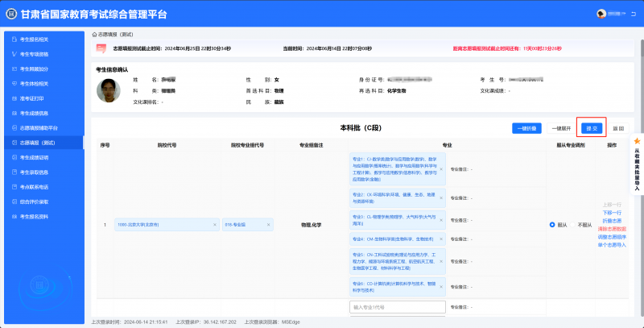The height and width of the screenshot is (328, 644).
Task: Clear the 北京大学 school code selection
Action: click(215, 225)
